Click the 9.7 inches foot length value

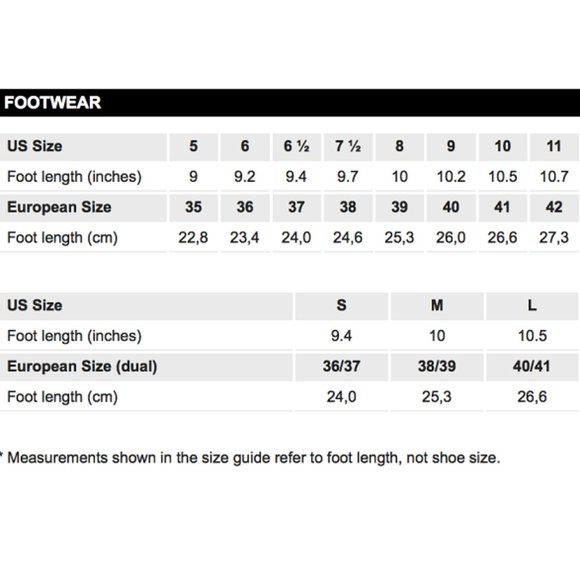(x=348, y=177)
